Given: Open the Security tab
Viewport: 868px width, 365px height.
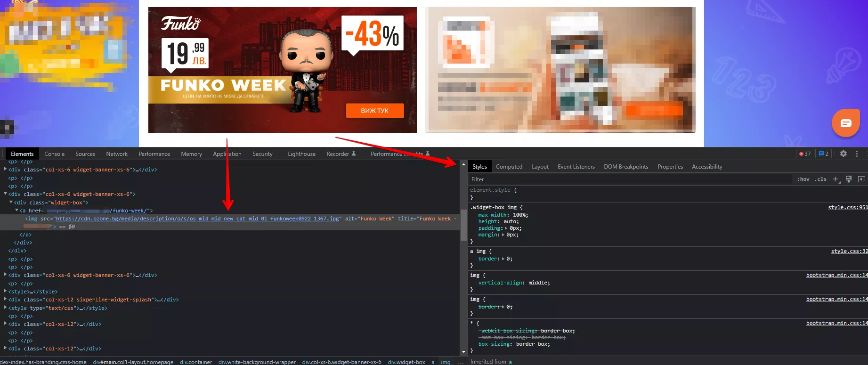Looking at the screenshot, I should [x=262, y=154].
